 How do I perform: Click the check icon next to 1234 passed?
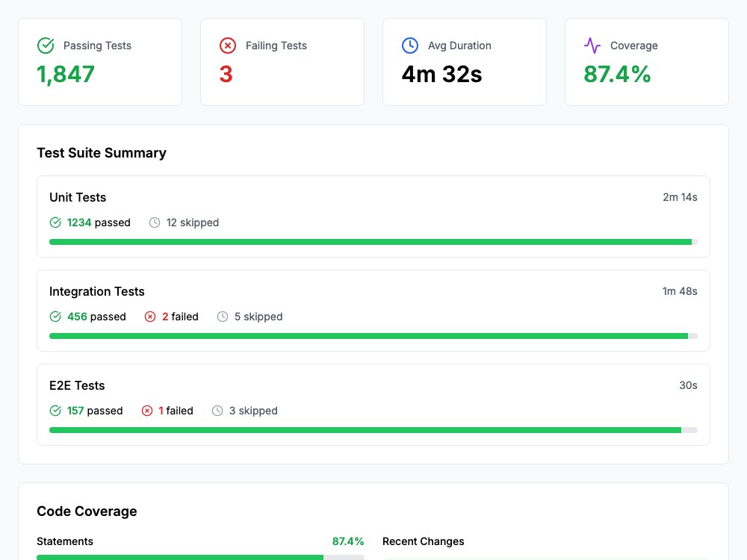click(x=55, y=223)
